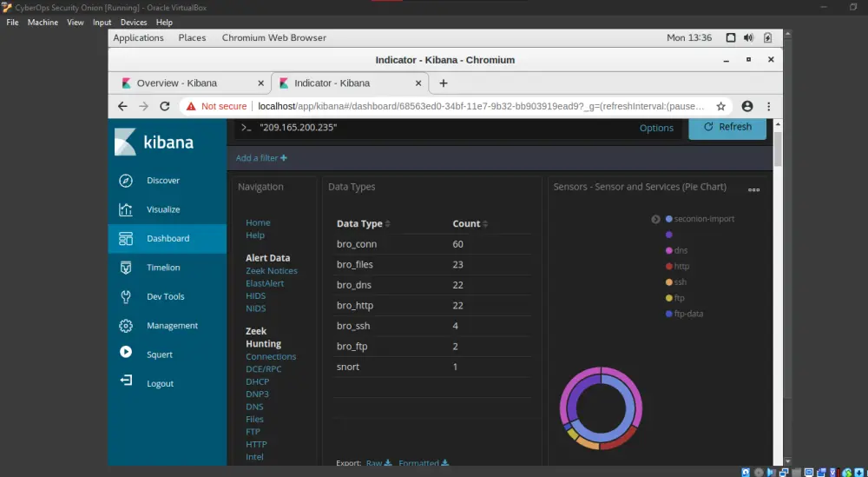Screen dimensions: 868x477
Task: Click the donut pie chart visualization
Action: pyautogui.click(x=602, y=408)
